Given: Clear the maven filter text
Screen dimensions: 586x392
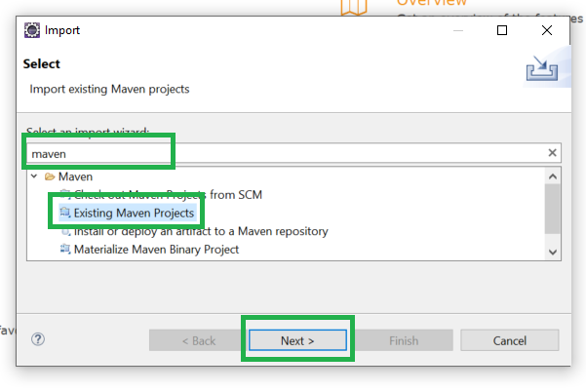Looking at the screenshot, I should [x=553, y=153].
